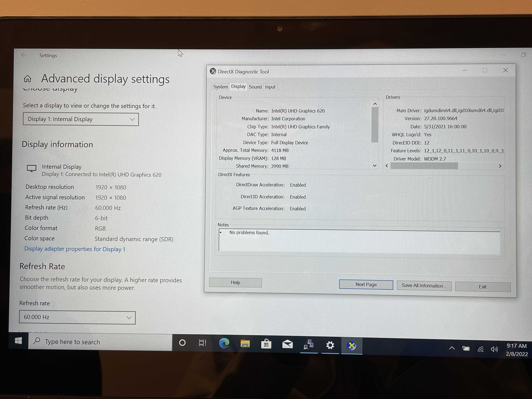
Task: Open the Wi-Fi network tray icon
Action: pos(481,349)
